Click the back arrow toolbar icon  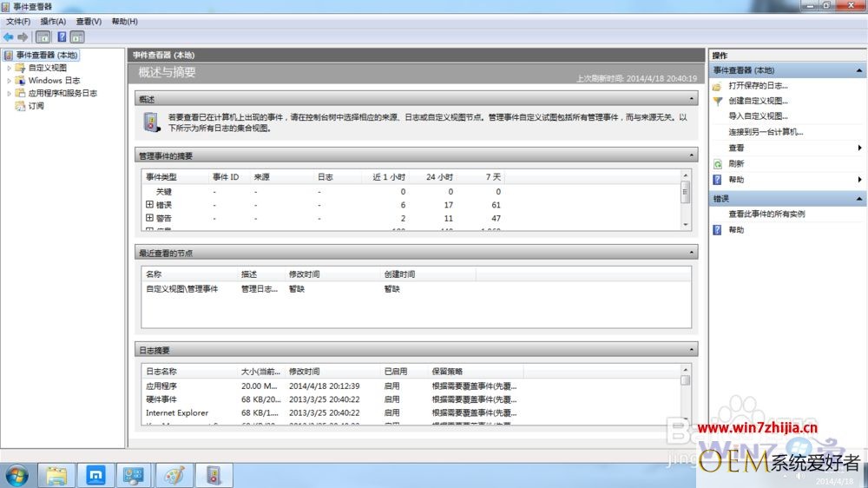[x=9, y=37]
